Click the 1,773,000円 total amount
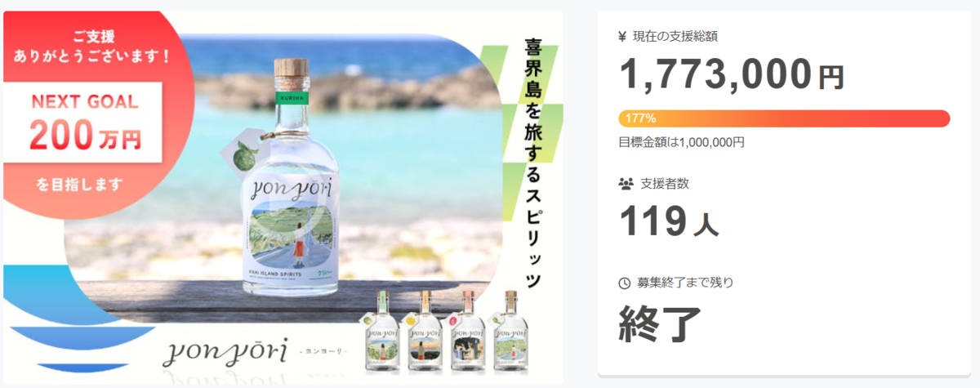The width and height of the screenshot is (980, 388). tap(731, 74)
